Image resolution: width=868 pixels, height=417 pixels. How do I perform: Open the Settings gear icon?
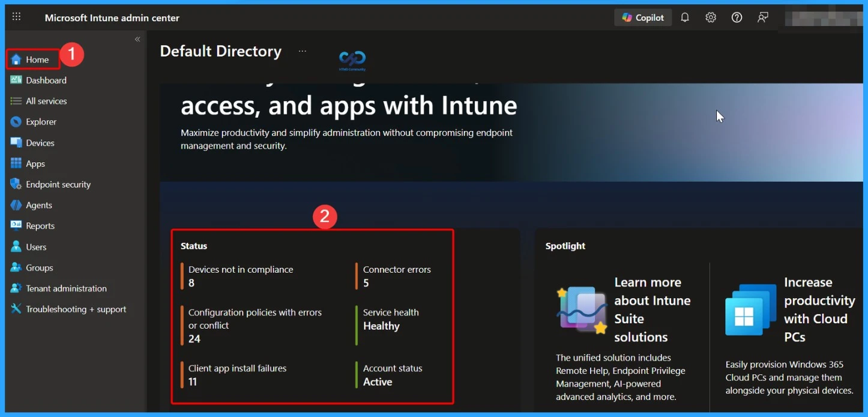tap(711, 17)
